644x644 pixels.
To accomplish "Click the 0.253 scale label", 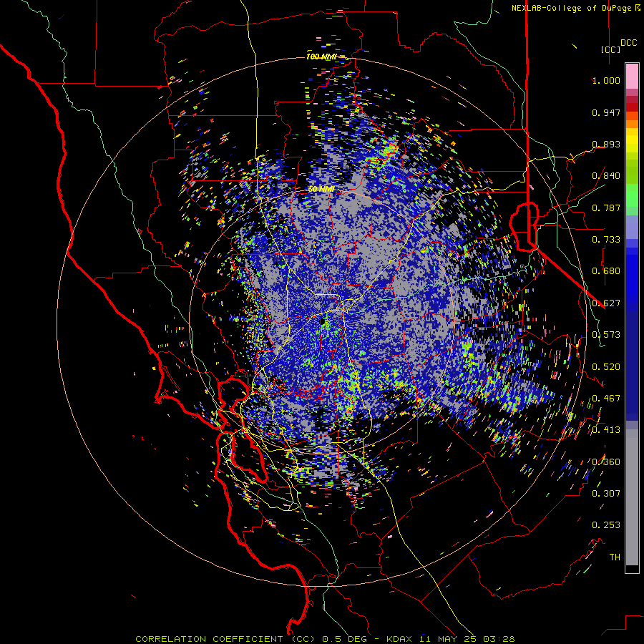I will (606, 525).
